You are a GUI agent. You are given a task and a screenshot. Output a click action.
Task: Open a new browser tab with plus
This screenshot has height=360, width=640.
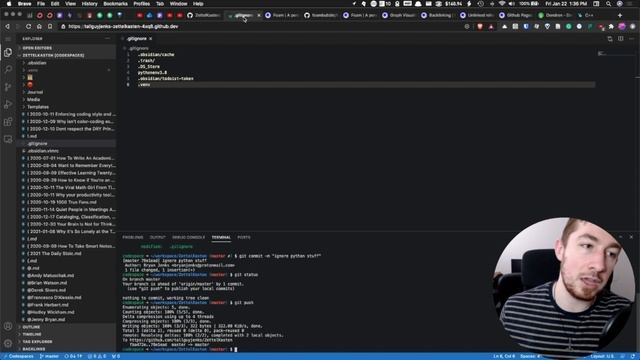click(x=620, y=15)
